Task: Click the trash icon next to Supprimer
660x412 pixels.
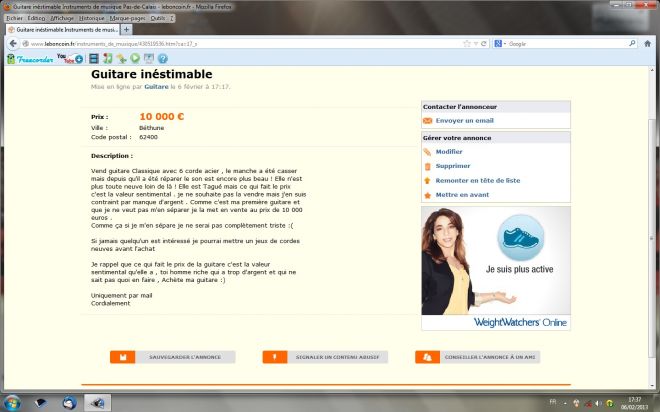Action: coord(427,166)
